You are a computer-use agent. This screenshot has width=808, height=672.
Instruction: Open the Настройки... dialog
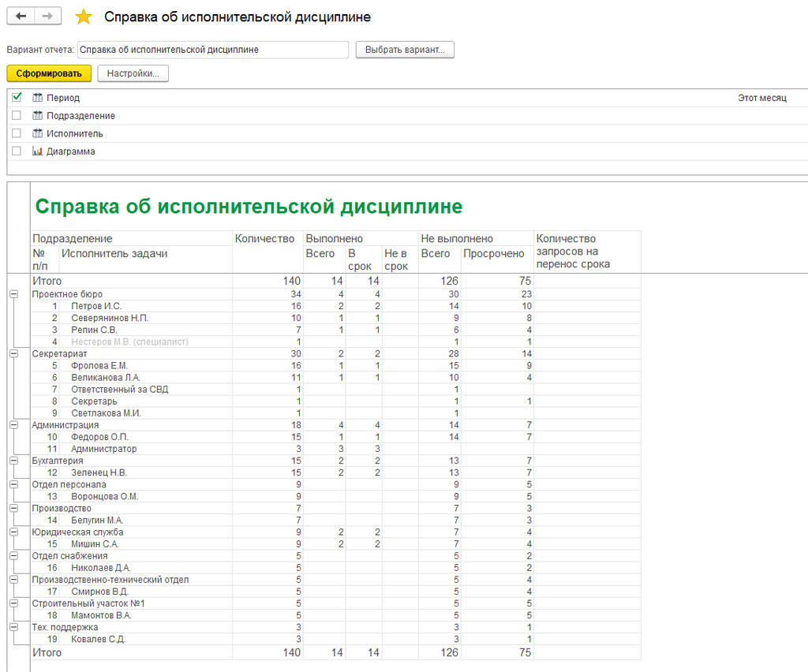pos(133,74)
